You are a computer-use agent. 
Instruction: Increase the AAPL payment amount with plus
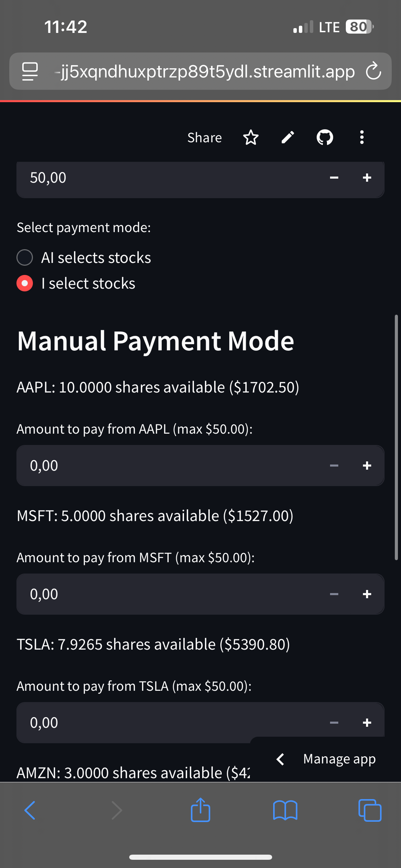point(367,466)
